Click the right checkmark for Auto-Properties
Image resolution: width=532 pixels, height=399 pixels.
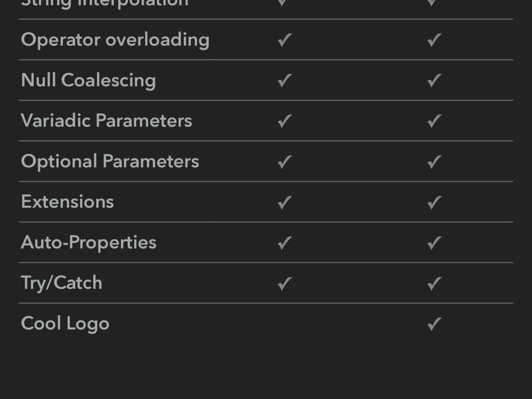434,243
